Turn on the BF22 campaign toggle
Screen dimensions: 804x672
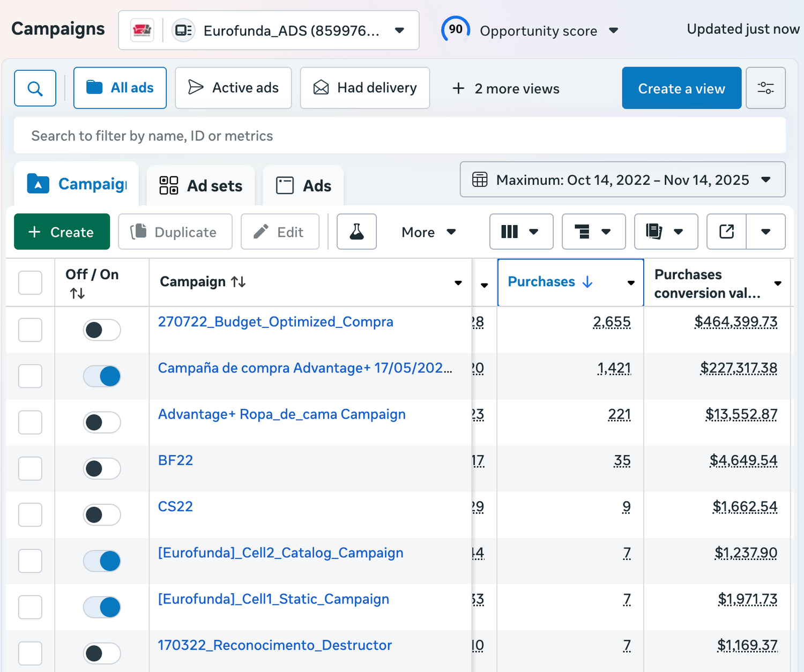[x=102, y=468]
